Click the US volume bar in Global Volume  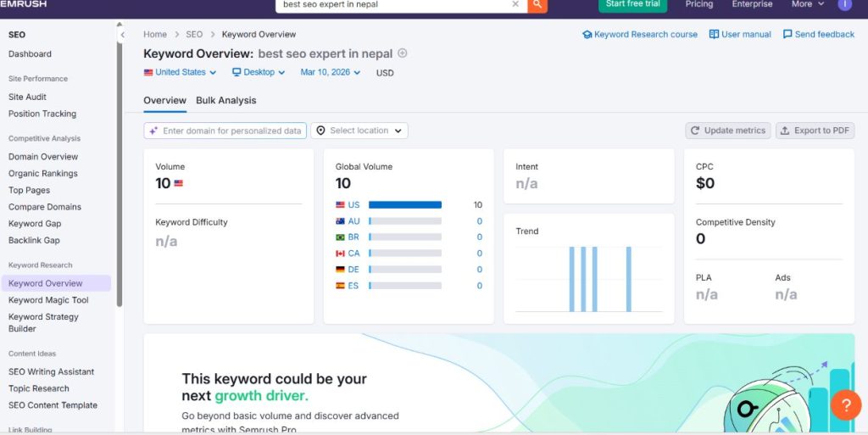(405, 204)
